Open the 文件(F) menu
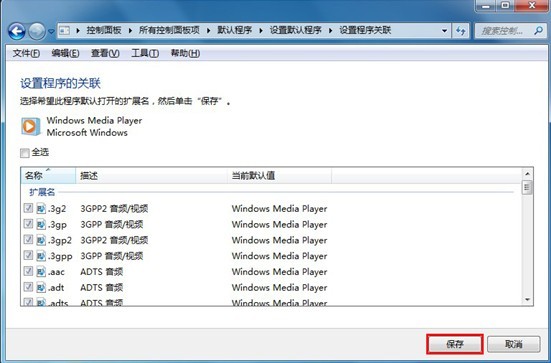 pyautogui.click(x=26, y=53)
